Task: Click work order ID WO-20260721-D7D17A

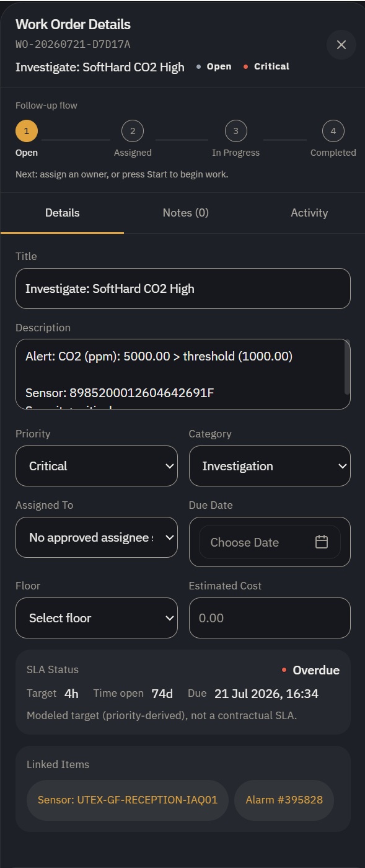Action: point(73,45)
